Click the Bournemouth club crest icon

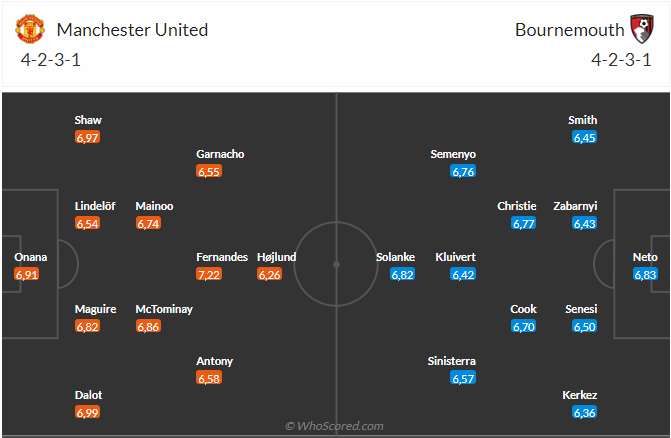(x=641, y=29)
